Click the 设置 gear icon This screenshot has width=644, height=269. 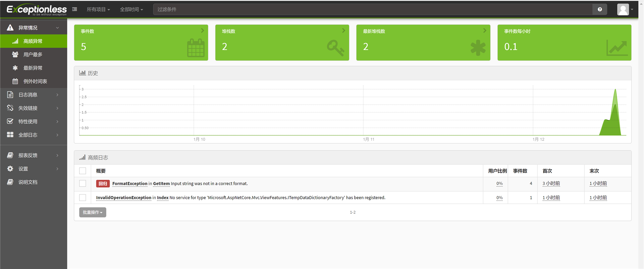pos(10,169)
